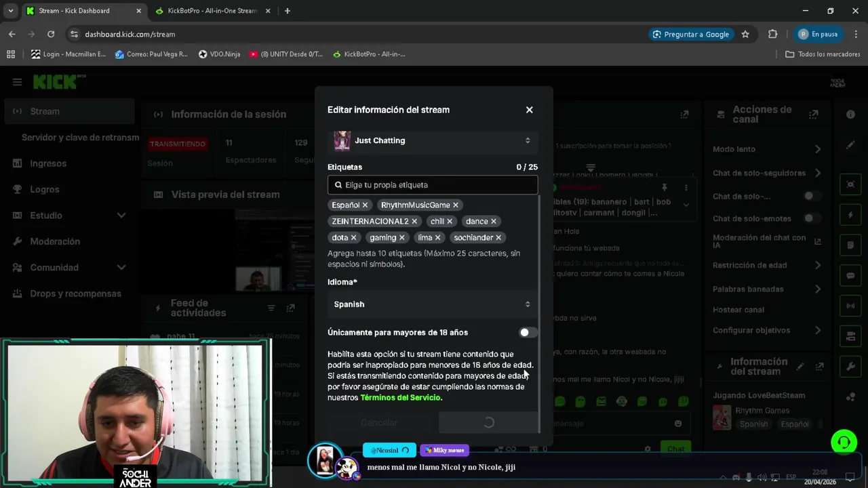
Task: Remove the lima tag
Action: pyautogui.click(x=438, y=237)
